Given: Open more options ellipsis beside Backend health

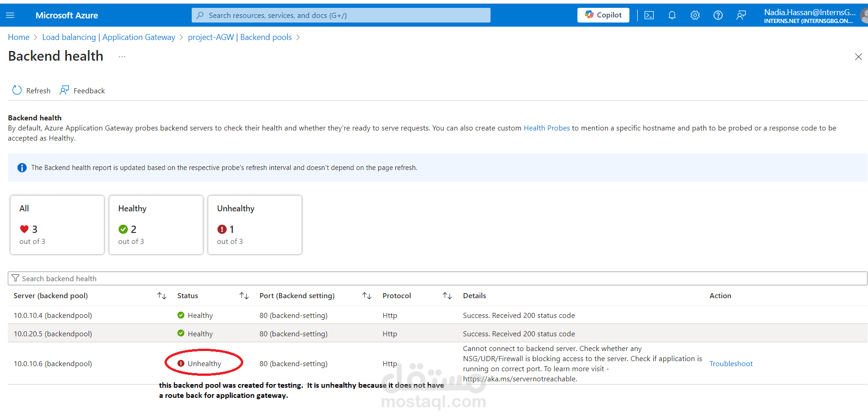Looking at the screenshot, I should pos(122,57).
